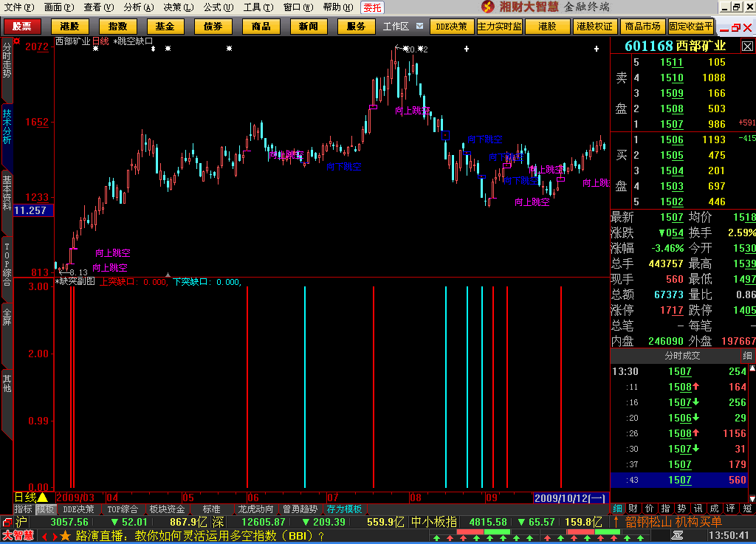
Task: Select the 成 info tab
Action: 714,509
